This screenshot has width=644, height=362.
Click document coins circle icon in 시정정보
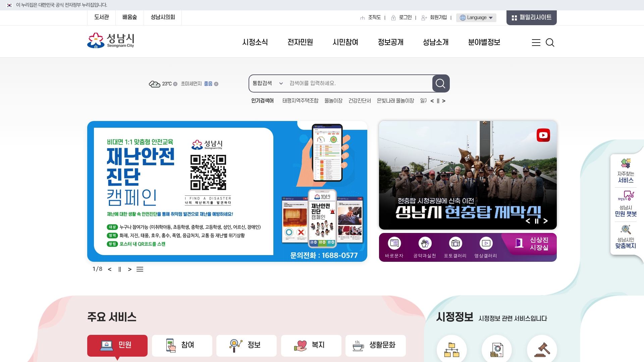497,350
